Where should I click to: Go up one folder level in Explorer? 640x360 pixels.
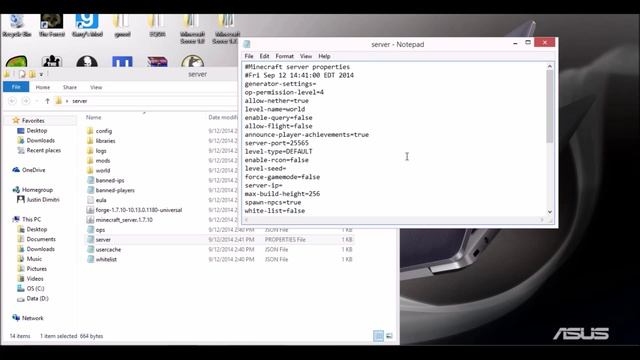[x=47, y=101]
